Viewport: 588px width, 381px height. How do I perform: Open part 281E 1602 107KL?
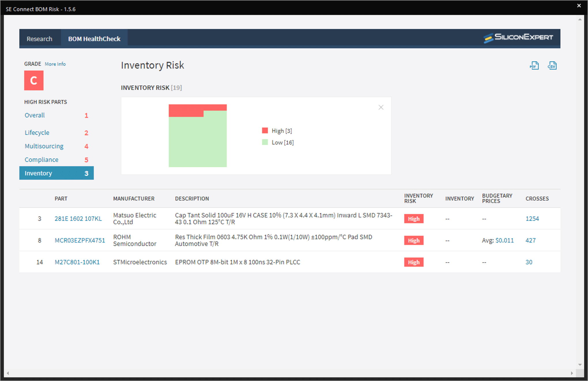pos(78,219)
